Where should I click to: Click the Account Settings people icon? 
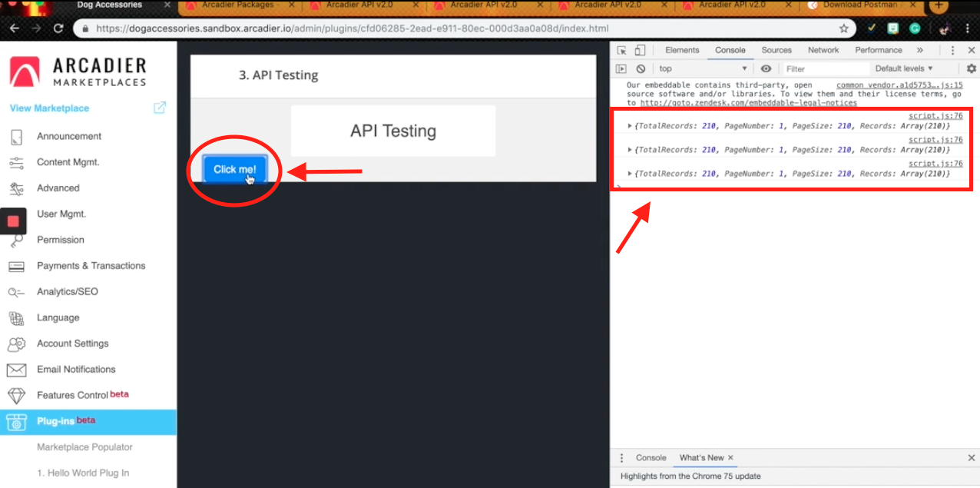point(16,344)
